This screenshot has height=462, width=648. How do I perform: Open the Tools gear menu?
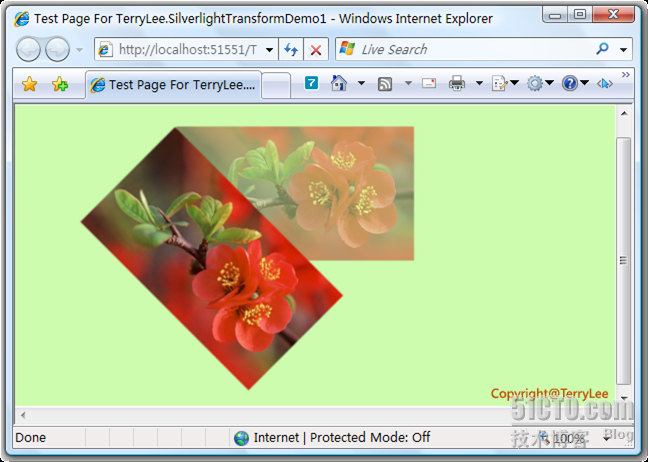tap(540, 83)
